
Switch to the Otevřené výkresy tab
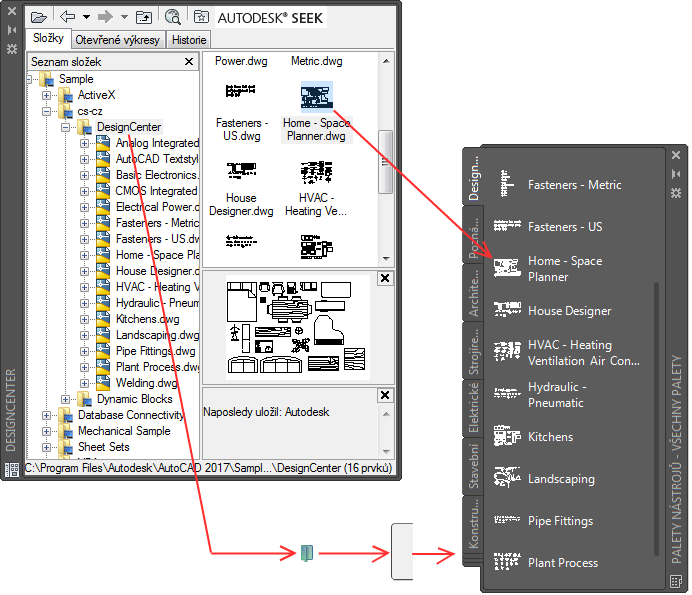117,40
